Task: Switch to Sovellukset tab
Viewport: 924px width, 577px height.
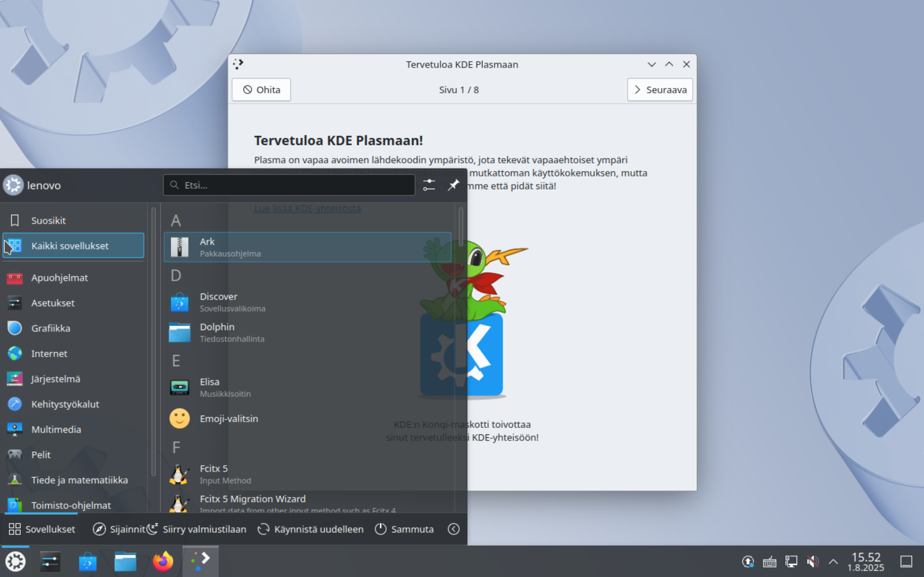Action: click(x=42, y=529)
